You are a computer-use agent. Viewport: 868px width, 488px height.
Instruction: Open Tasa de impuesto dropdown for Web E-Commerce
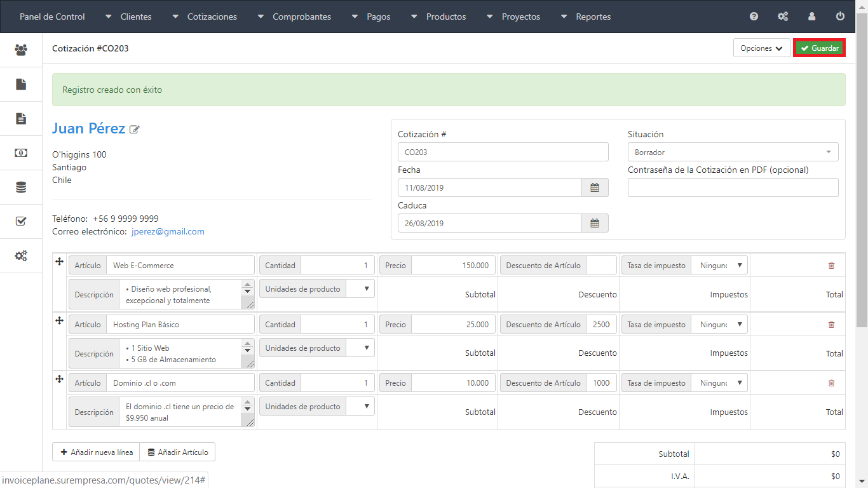pyautogui.click(x=720, y=266)
